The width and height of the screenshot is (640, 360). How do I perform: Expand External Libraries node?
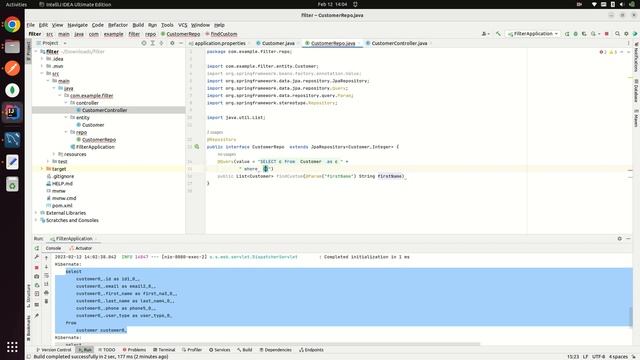click(36, 213)
